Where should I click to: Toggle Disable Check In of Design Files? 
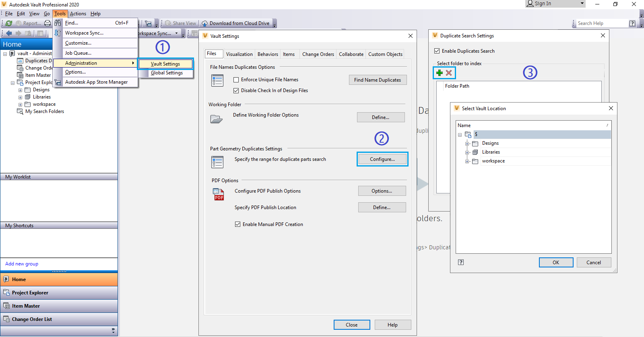(236, 90)
